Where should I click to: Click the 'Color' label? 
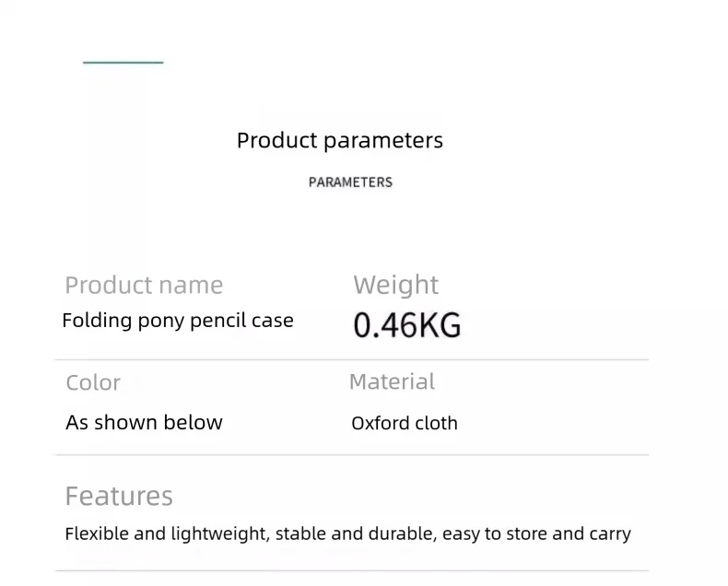pos(93,382)
